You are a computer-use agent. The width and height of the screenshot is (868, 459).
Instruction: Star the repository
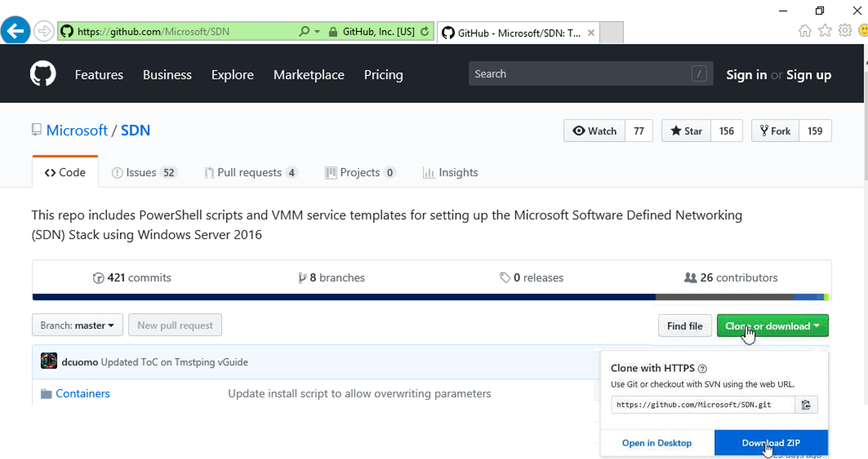pyautogui.click(x=686, y=131)
